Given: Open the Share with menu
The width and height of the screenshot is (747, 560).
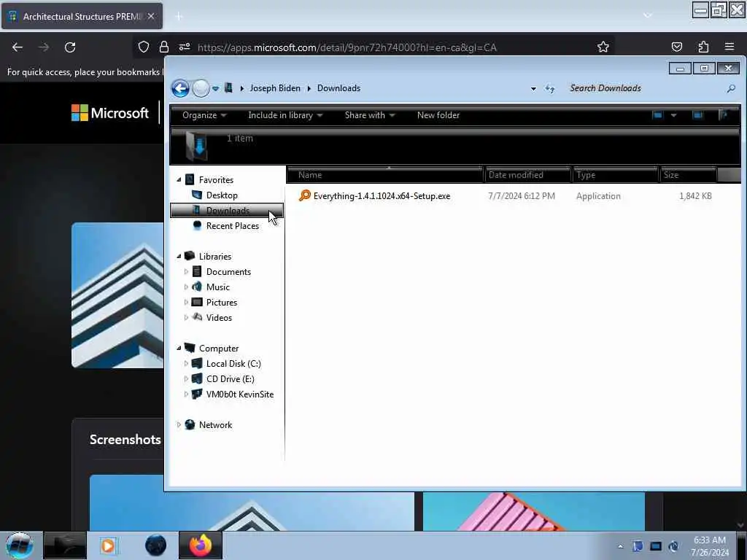Looking at the screenshot, I should pos(370,115).
